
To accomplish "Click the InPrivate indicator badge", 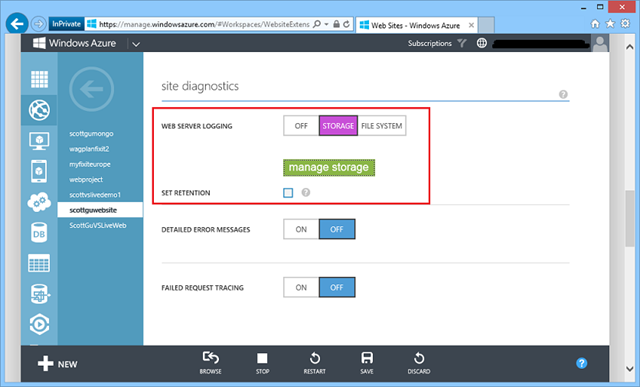I will [x=66, y=24].
